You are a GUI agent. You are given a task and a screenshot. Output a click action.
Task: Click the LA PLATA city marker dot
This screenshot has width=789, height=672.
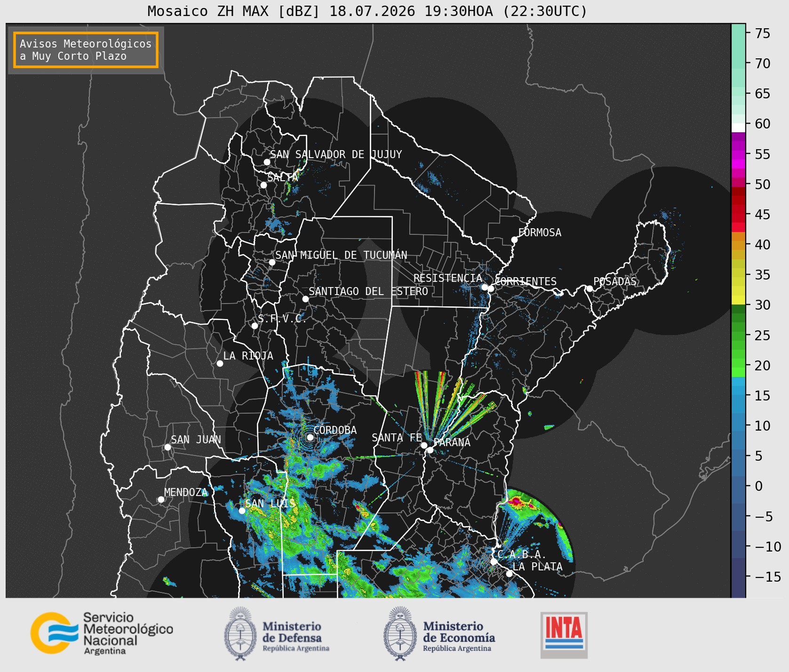[x=509, y=574]
